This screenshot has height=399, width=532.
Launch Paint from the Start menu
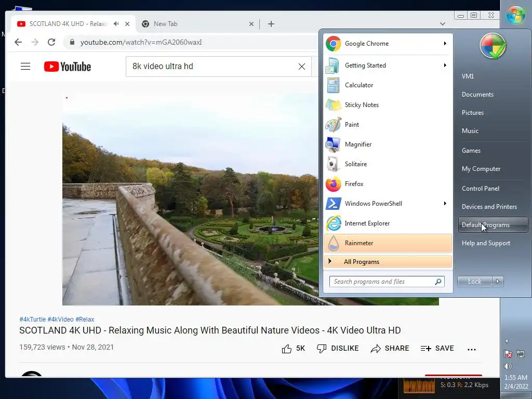click(388, 125)
